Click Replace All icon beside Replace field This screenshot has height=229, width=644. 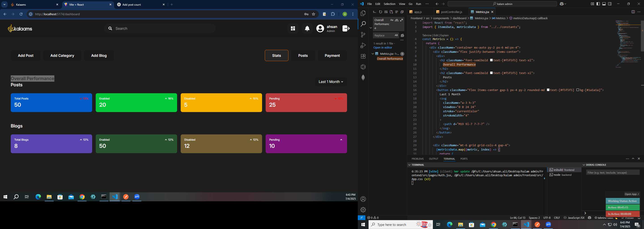point(402,36)
